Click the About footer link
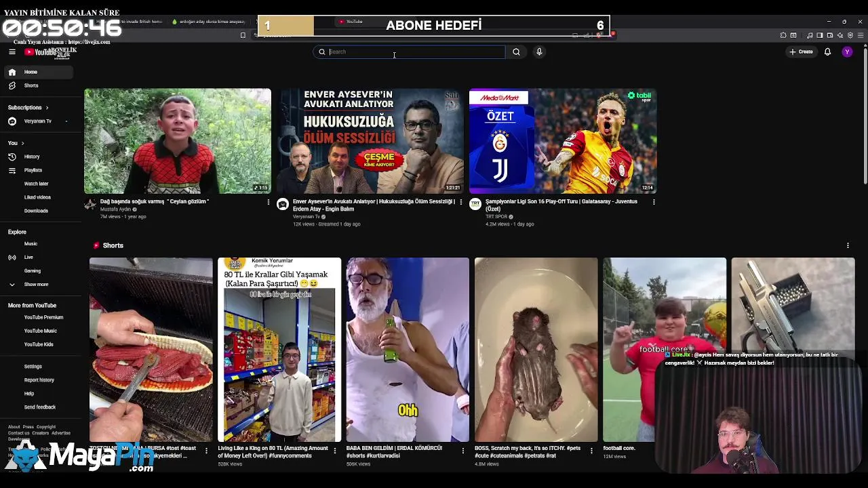 (x=14, y=427)
